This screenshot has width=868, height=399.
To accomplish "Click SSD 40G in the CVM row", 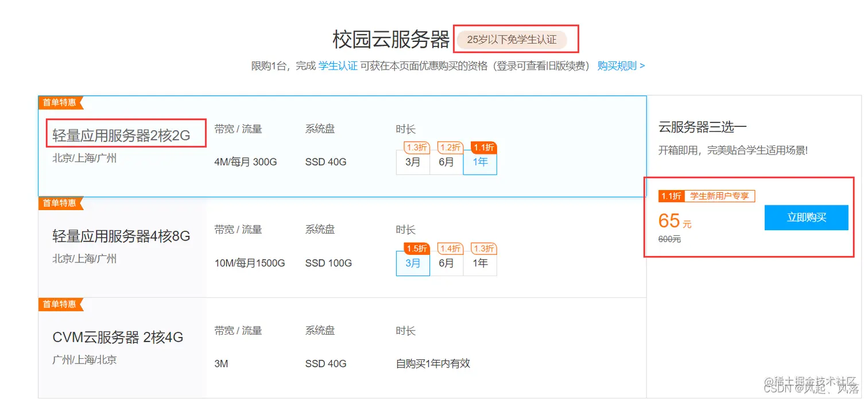I will point(326,363).
